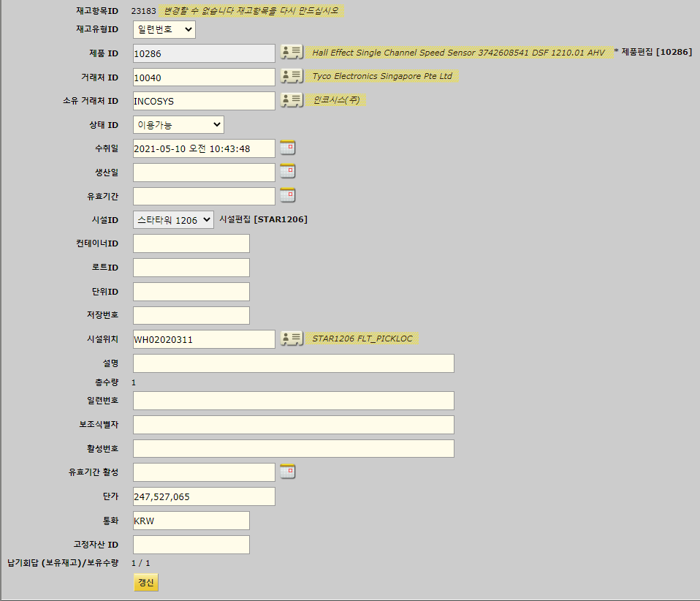Viewport: 700px width, 601px height.
Task: Expand the 재고유형ID dropdown
Action: tap(164, 29)
